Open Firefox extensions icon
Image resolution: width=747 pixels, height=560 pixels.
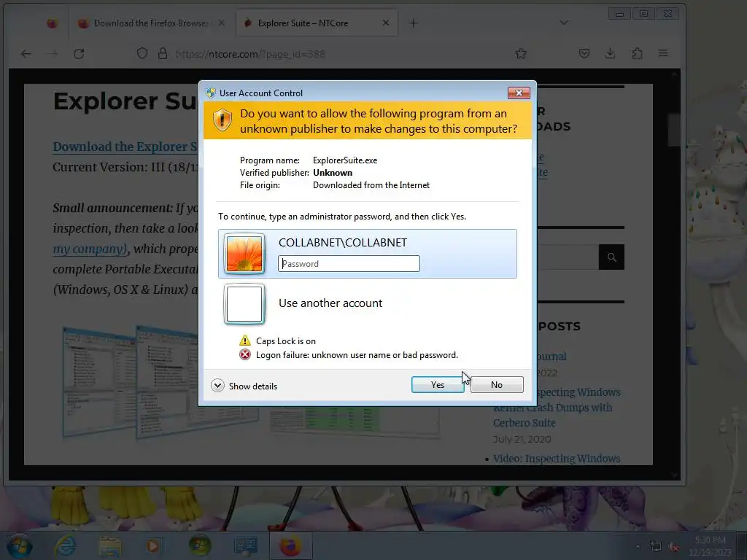point(637,53)
